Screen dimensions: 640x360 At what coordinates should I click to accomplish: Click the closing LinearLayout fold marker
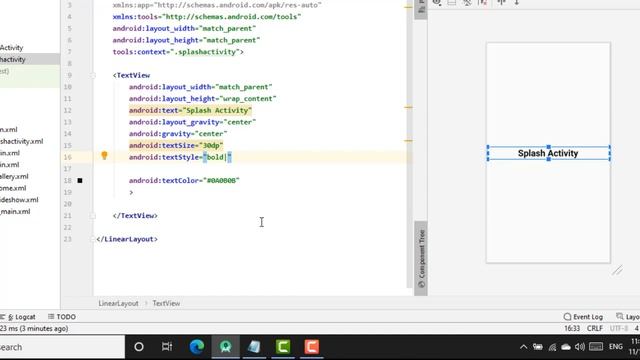point(93,239)
